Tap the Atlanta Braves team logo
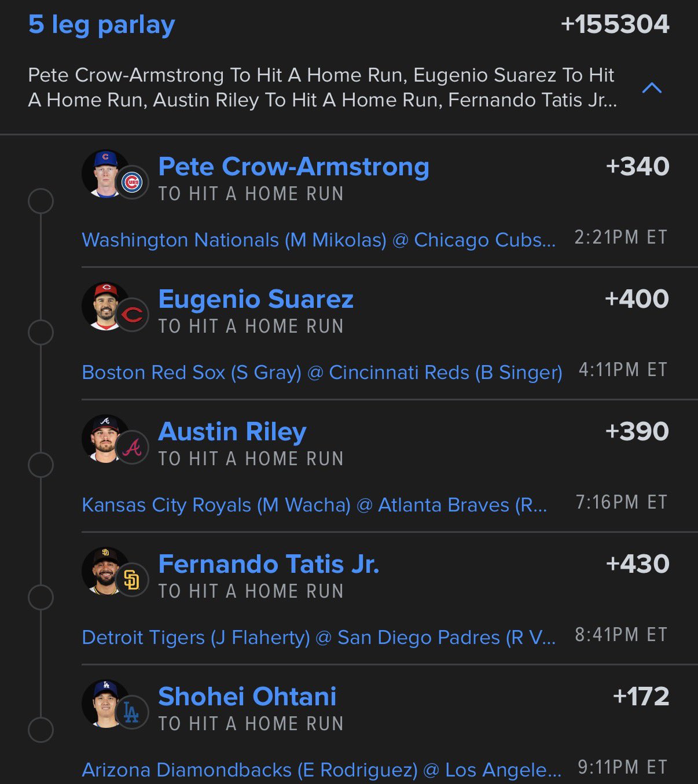 click(x=132, y=447)
